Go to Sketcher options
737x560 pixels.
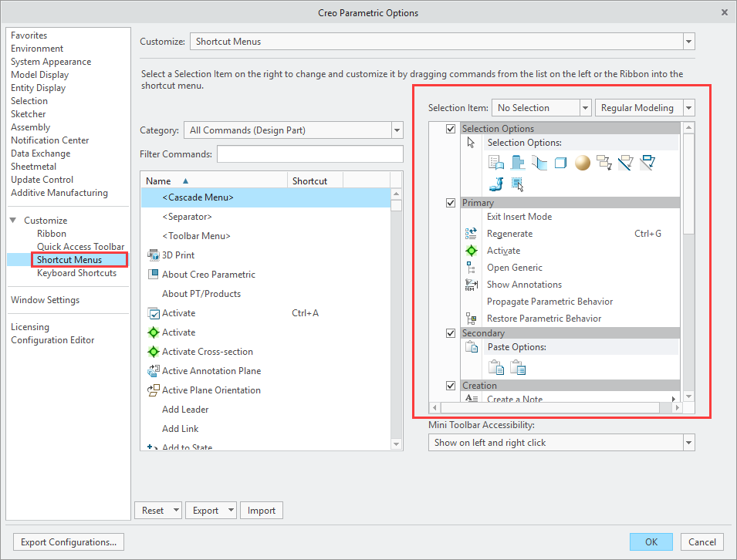click(x=29, y=114)
